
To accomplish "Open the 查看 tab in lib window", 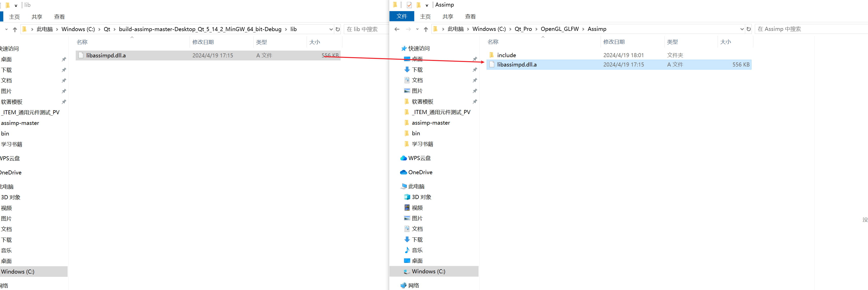I will (59, 17).
